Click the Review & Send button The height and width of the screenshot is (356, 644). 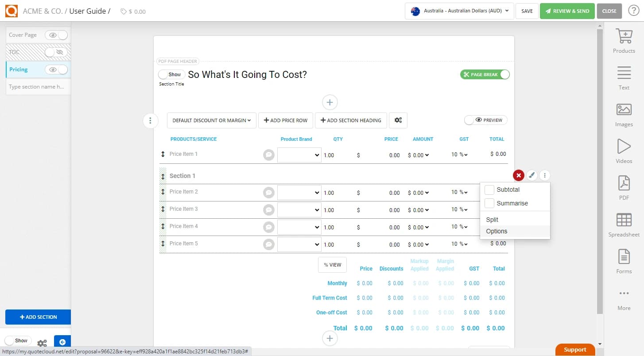567,11
